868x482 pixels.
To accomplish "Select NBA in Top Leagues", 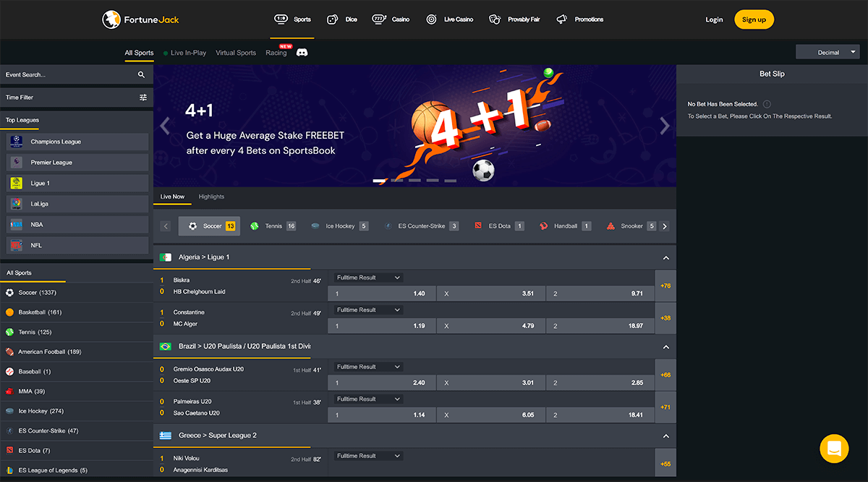I will click(x=78, y=225).
